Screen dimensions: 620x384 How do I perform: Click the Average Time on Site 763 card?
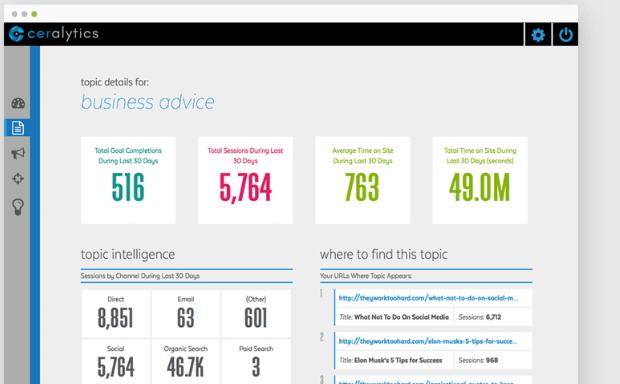[x=363, y=180]
